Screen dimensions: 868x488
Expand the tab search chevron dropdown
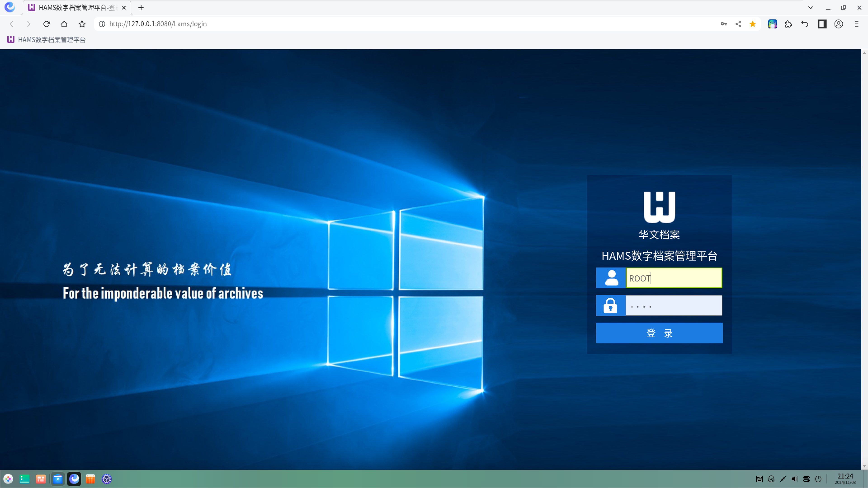(810, 7)
